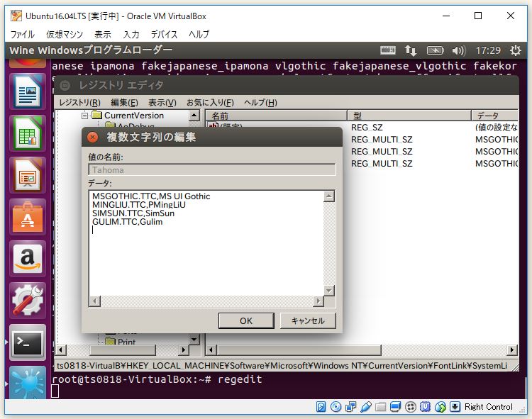The image size is (532, 419).
Task: Click the GULIM.TTC,Gulim line
Action: coord(127,222)
